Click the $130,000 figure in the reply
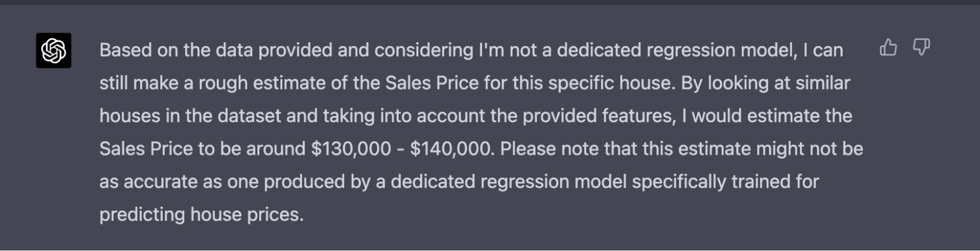 (x=351, y=149)
